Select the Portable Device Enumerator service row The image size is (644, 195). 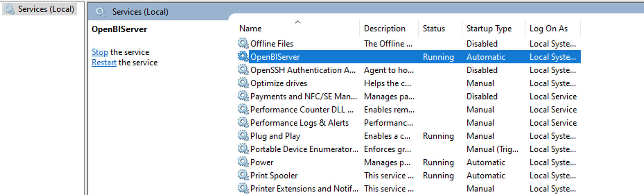[x=409, y=149]
